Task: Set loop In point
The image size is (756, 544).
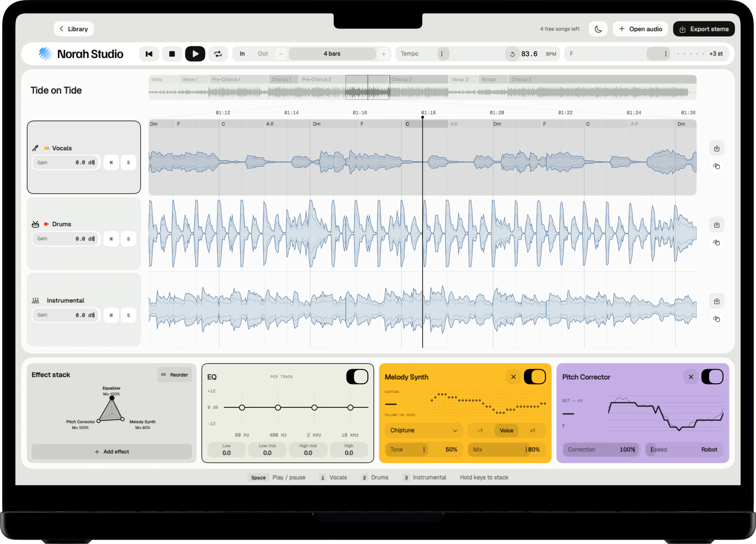Action: tap(242, 54)
